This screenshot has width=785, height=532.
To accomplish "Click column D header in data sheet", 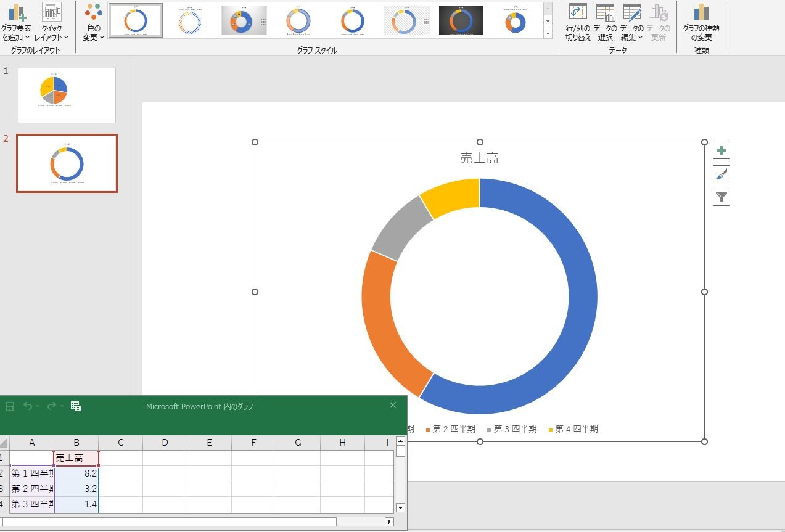I will 165,443.
